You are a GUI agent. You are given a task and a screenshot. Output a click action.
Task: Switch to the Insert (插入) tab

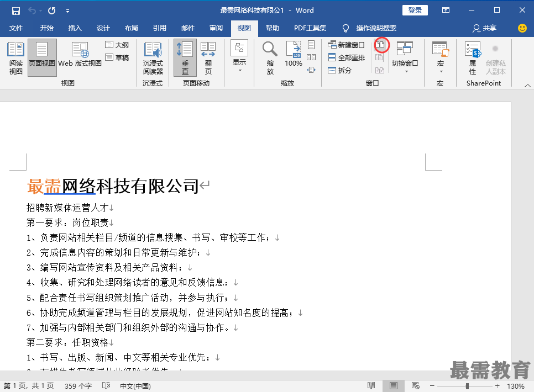(x=75, y=28)
